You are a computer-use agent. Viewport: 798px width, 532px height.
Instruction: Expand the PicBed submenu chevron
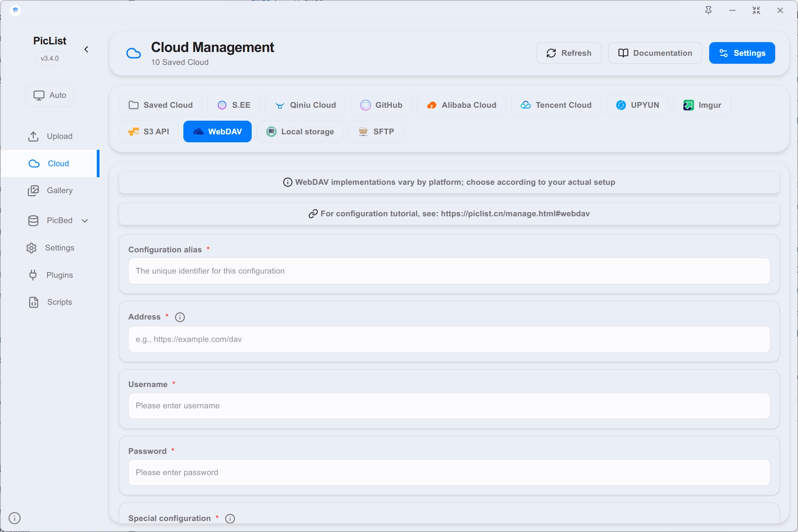(x=85, y=221)
